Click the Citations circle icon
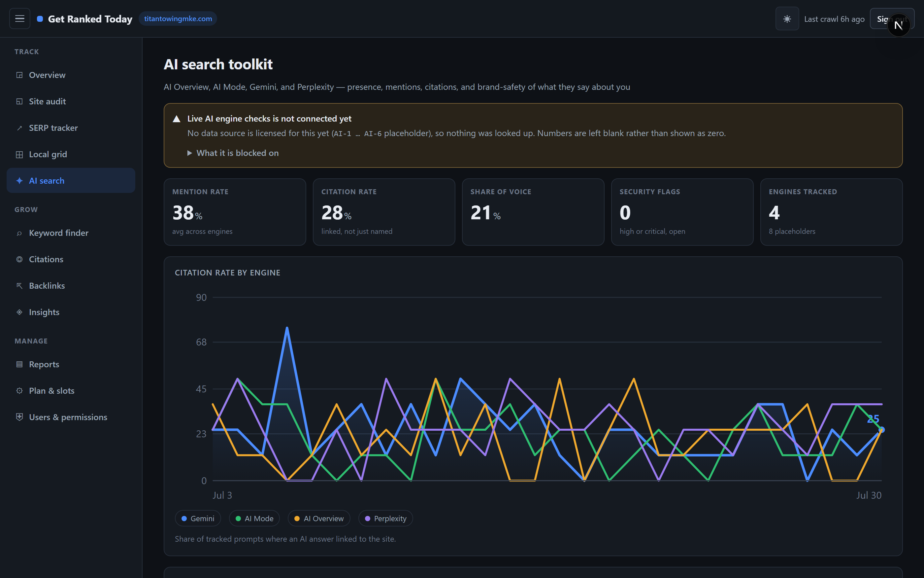 (19, 259)
